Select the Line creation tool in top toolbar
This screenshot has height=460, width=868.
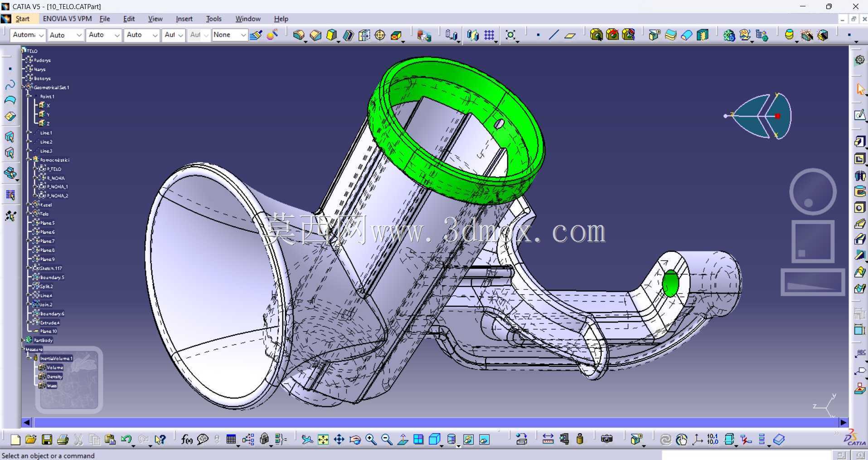[x=553, y=35]
